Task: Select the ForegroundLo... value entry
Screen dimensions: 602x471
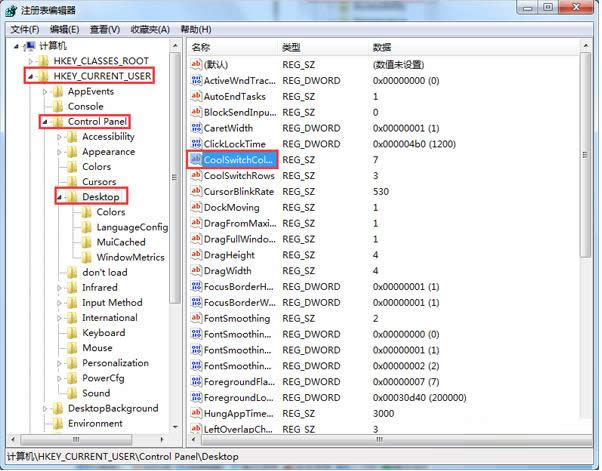Action: click(240, 397)
